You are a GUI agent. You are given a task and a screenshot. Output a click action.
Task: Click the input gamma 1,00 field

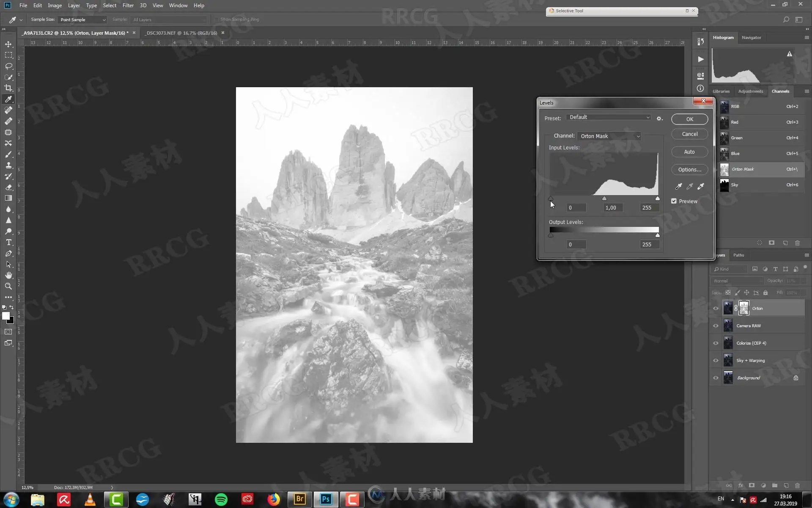pyautogui.click(x=612, y=207)
